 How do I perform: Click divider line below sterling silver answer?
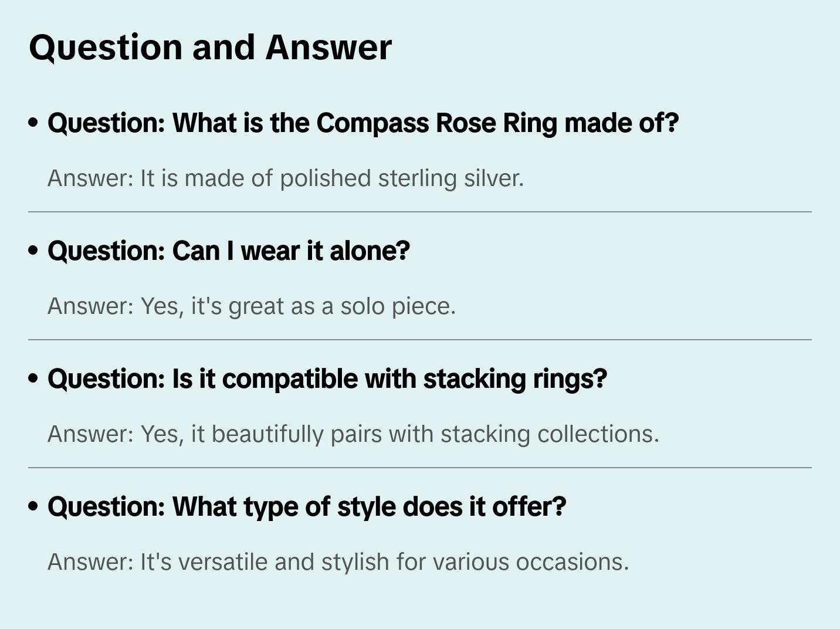pos(420,212)
